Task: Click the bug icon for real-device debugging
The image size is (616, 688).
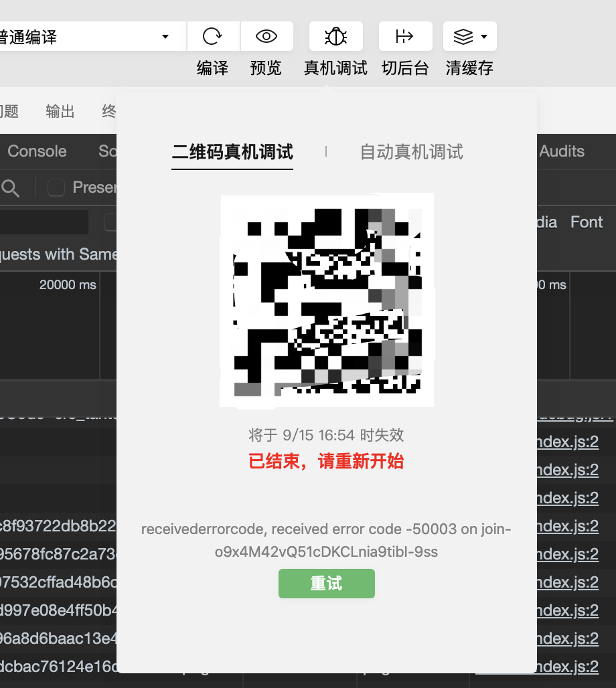Action: (336, 36)
